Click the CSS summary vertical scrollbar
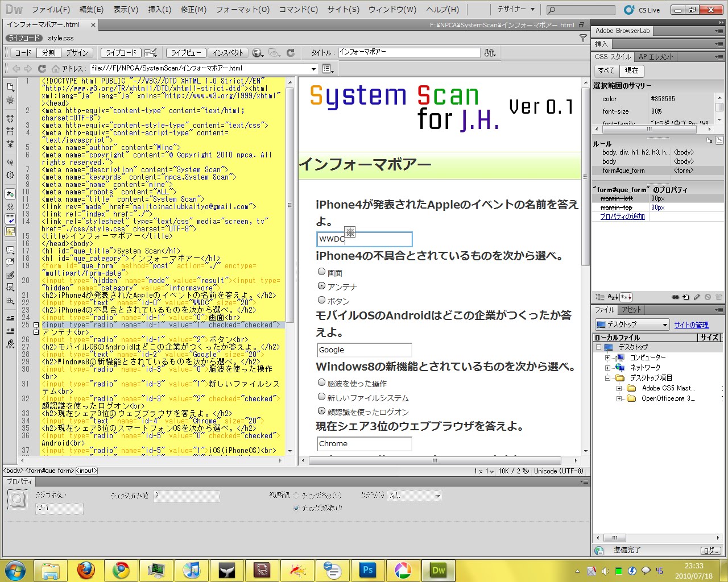728x582 pixels. click(x=719, y=107)
